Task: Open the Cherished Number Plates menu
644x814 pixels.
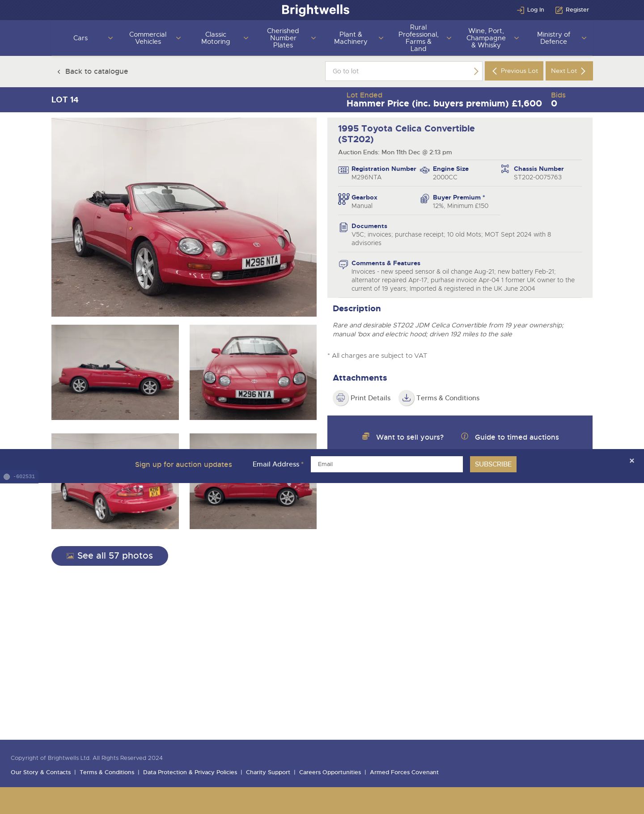Action: (x=283, y=38)
